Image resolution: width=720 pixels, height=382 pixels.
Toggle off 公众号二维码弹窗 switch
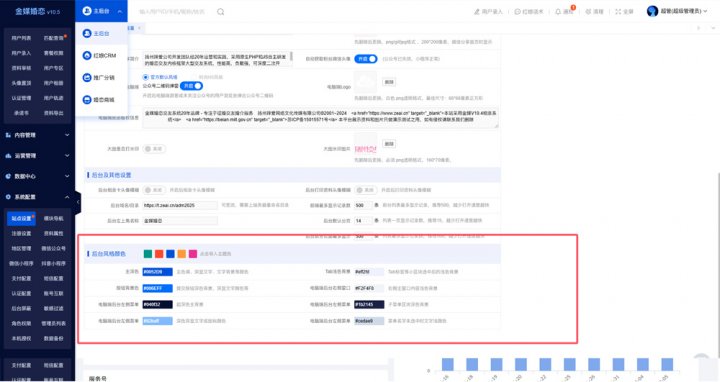[x=191, y=86]
